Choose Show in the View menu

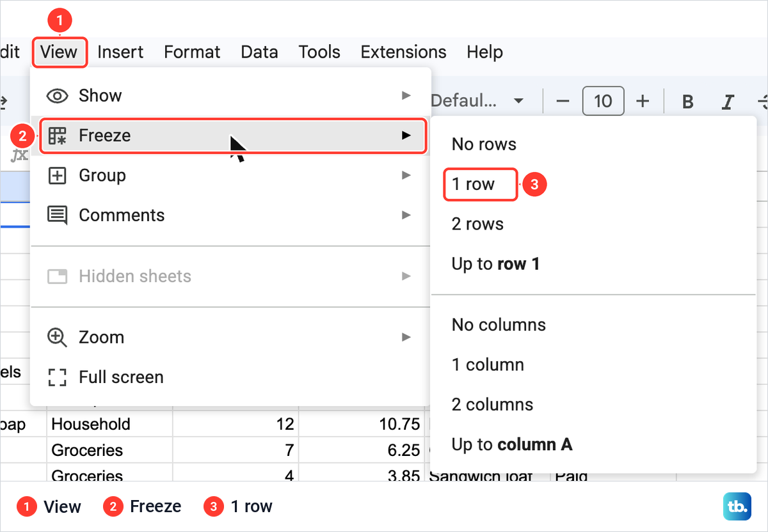tap(230, 96)
